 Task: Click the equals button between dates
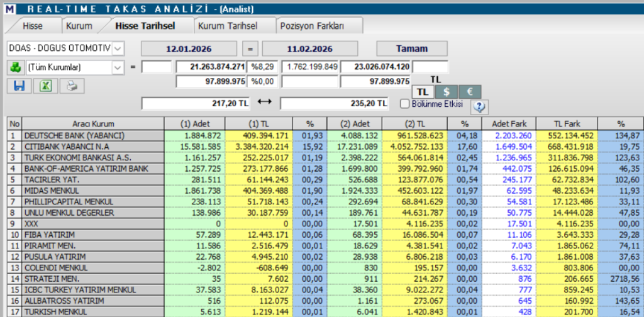(250, 49)
